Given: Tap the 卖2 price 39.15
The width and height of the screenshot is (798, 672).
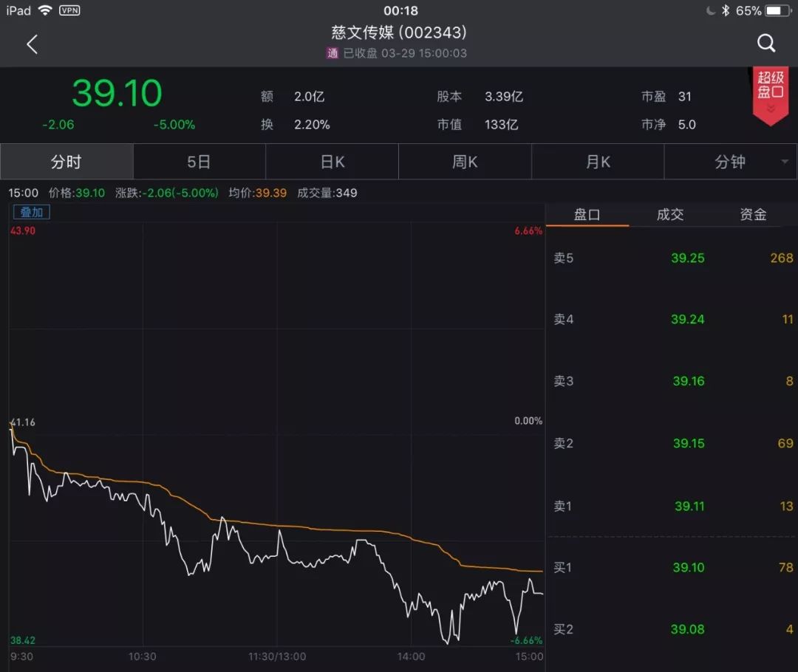Looking at the screenshot, I should click(x=689, y=443).
